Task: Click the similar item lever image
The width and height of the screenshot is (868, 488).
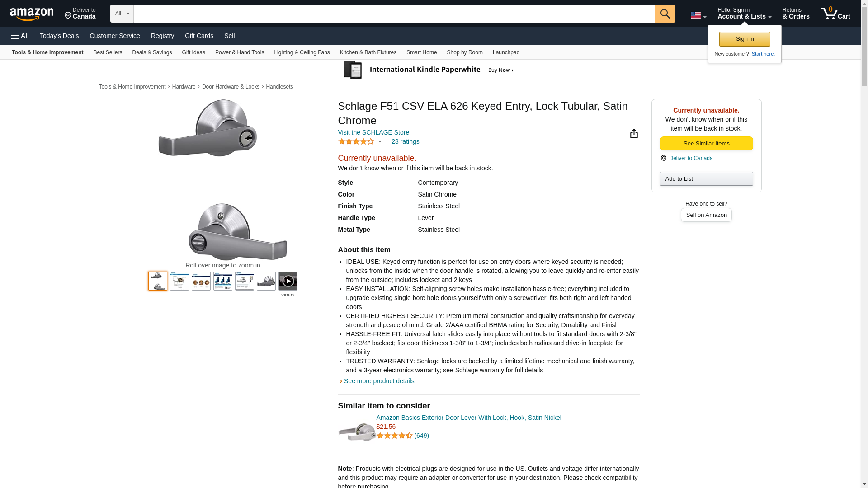Action: coord(357,432)
